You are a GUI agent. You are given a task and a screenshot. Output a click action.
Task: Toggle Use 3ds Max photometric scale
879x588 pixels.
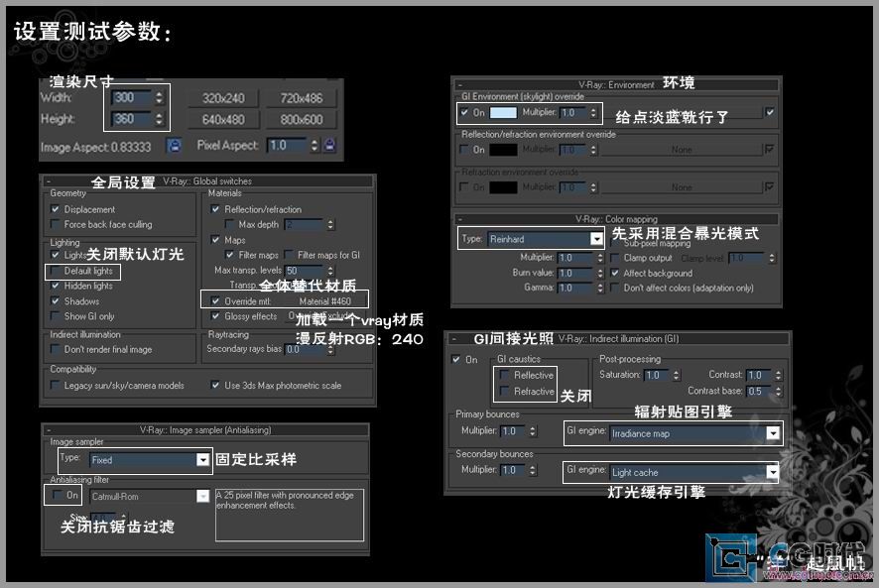pyautogui.click(x=215, y=385)
